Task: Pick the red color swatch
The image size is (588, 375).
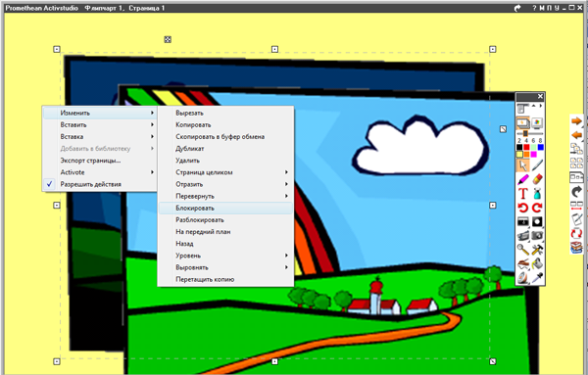Action: pyautogui.click(x=526, y=147)
